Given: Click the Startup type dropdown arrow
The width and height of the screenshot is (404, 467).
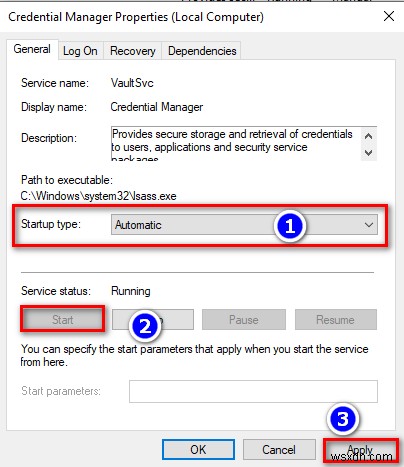Looking at the screenshot, I should [369, 225].
